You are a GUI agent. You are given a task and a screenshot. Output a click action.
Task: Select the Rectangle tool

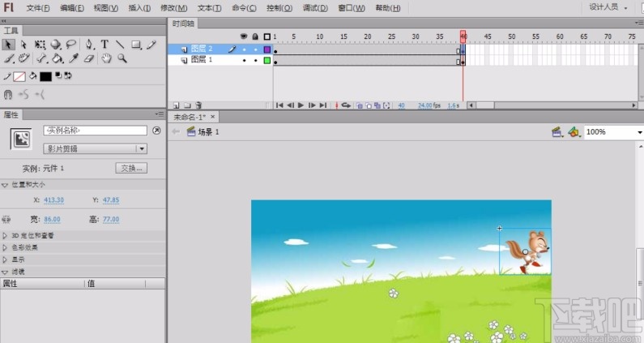136,45
